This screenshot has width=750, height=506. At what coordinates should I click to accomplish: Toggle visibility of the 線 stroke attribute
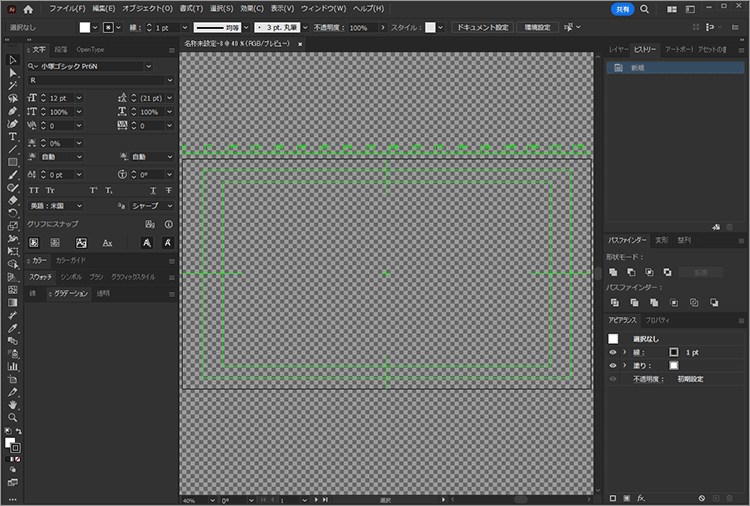click(614, 352)
